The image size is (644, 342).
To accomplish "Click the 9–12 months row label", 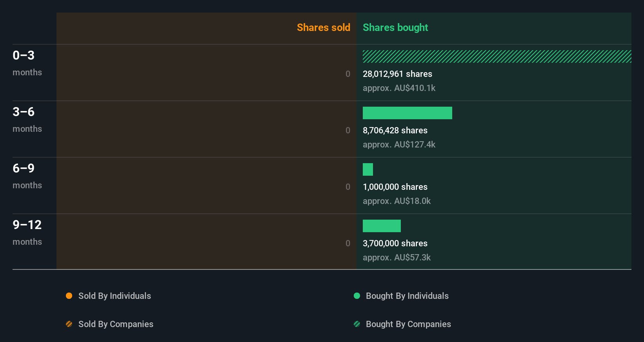I will 27,233.
